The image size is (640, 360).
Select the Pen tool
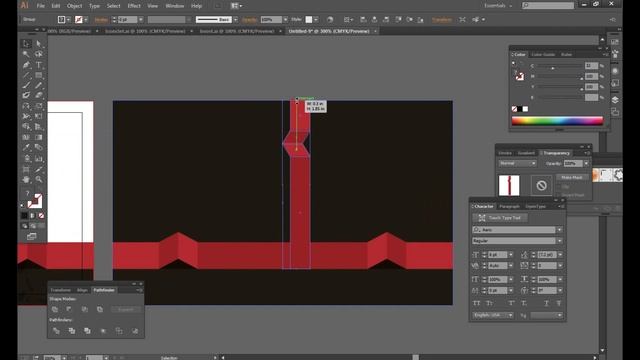pyautogui.click(x=27, y=65)
